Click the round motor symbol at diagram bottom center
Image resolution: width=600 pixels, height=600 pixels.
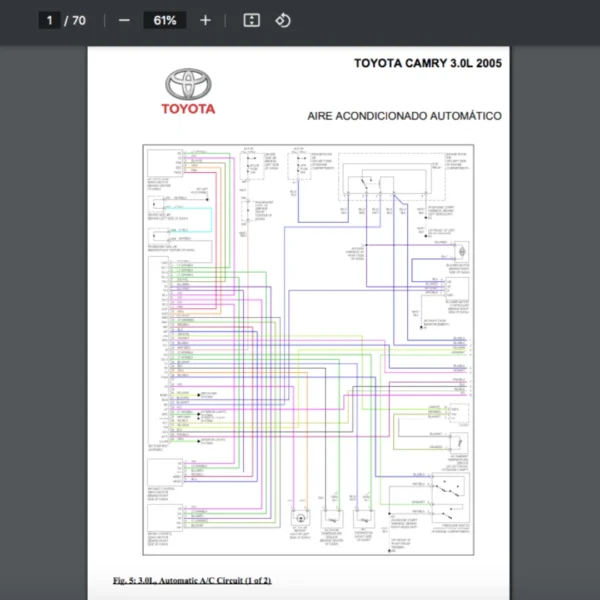tap(297, 519)
